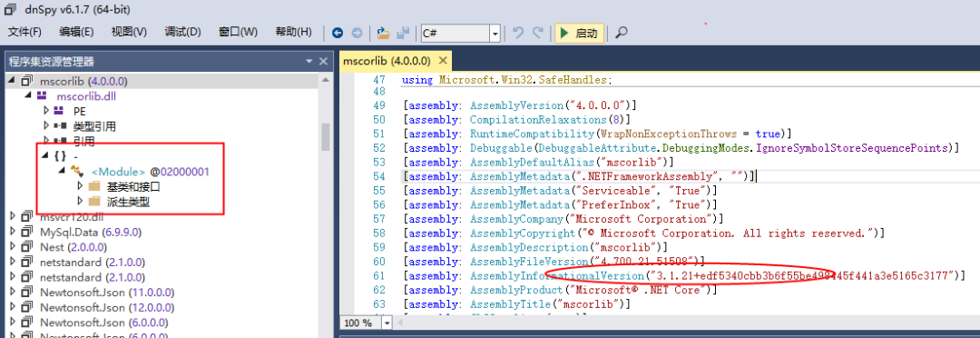Click the navigate back arrow icon
Screen dimensions: 980x338
(x=338, y=34)
